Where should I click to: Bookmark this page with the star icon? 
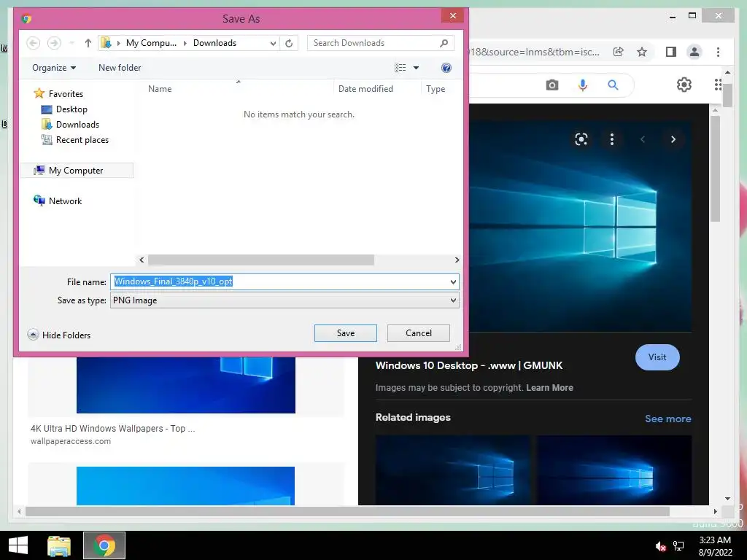click(642, 52)
